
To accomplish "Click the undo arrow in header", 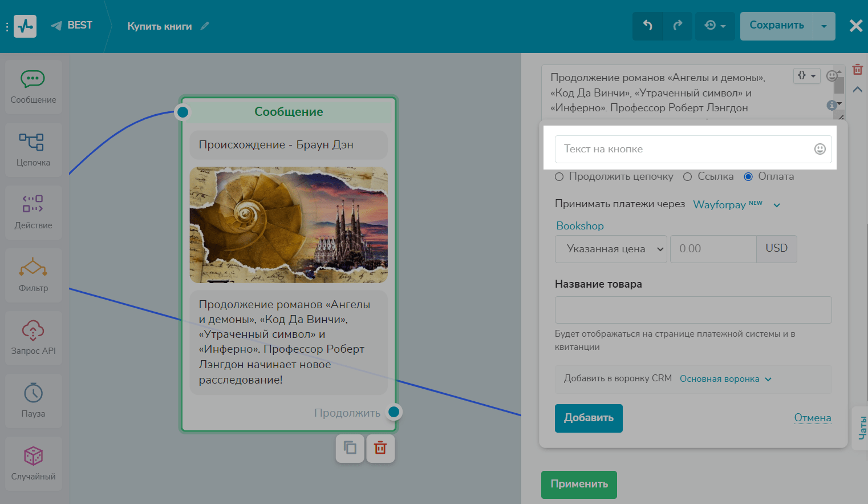I will click(648, 26).
